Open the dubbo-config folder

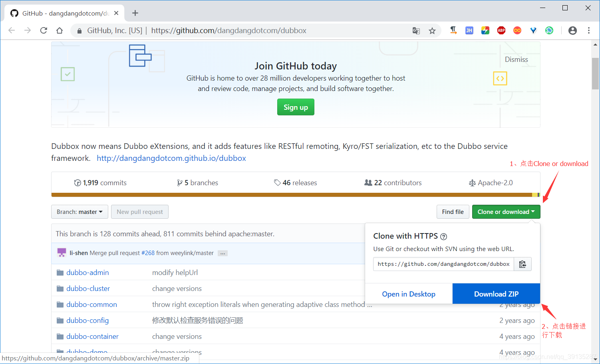(87, 320)
